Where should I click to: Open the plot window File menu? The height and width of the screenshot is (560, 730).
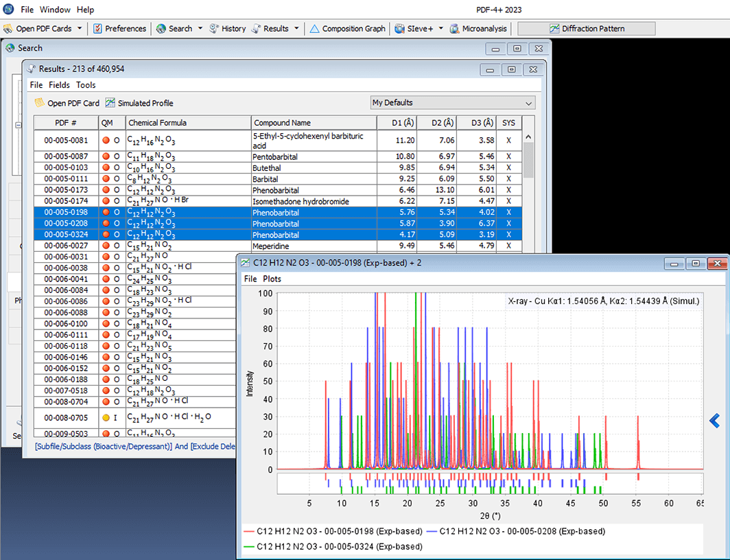(250, 279)
